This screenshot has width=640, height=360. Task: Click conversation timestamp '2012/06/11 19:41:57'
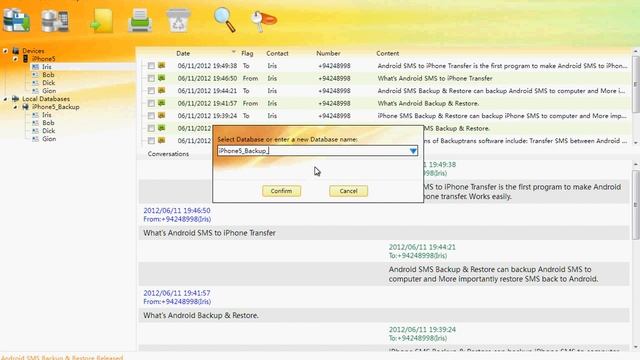[x=177, y=293]
